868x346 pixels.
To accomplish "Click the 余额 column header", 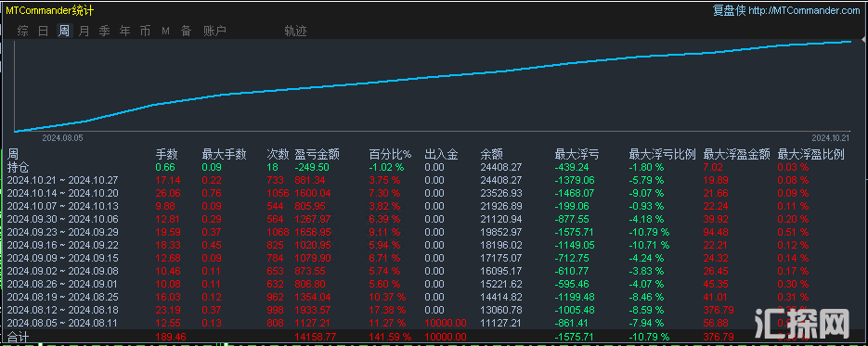I will 492,154.
